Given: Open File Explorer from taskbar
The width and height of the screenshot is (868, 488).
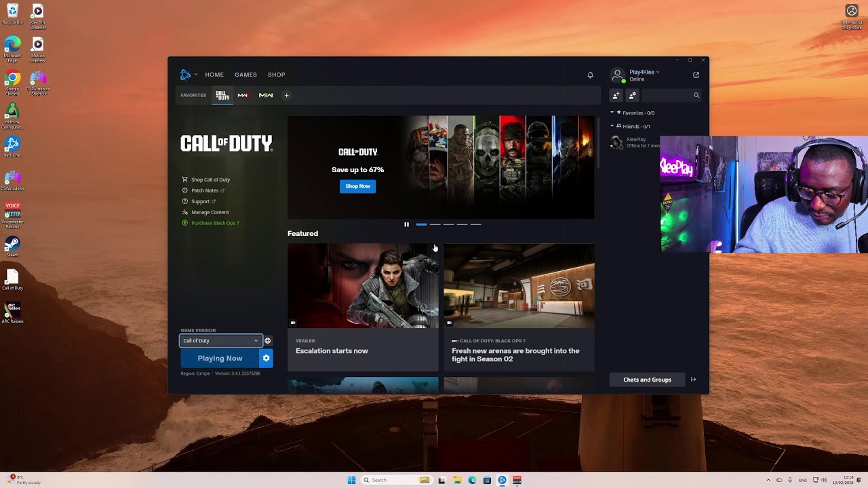Looking at the screenshot, I should click(457, 481).
